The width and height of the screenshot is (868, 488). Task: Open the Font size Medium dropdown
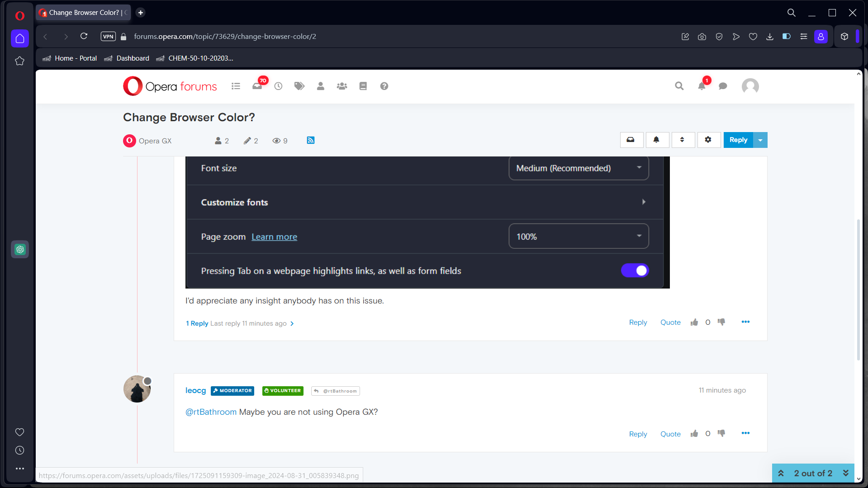click(579, 168)
